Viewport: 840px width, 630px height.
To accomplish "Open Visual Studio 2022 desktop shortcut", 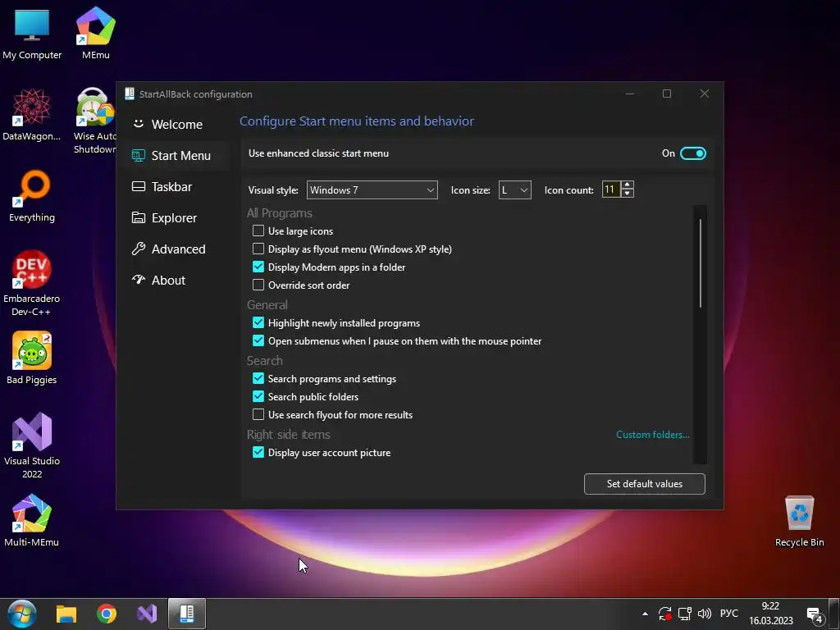I will coord(32,445).
